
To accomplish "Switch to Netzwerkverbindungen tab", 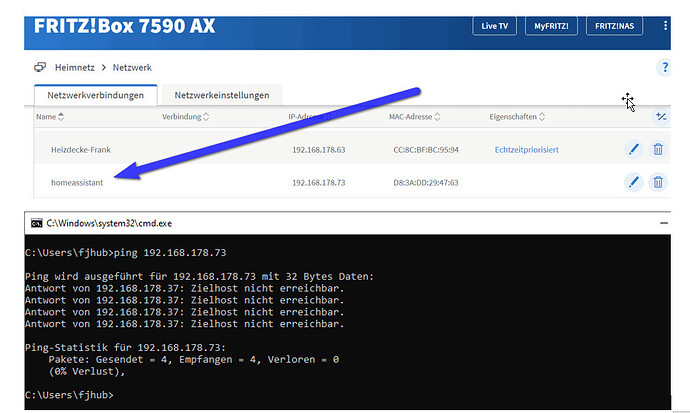I will 95,95.
